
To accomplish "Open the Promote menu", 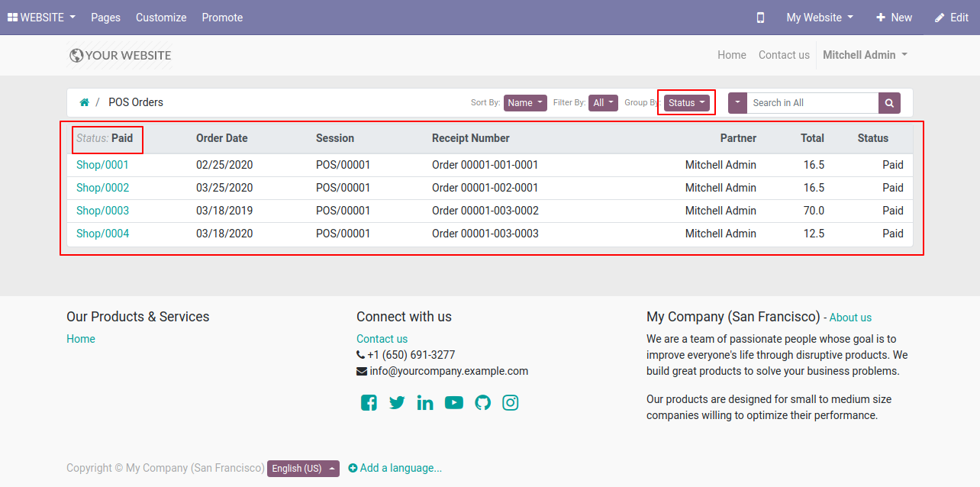I will coord(222,18).
